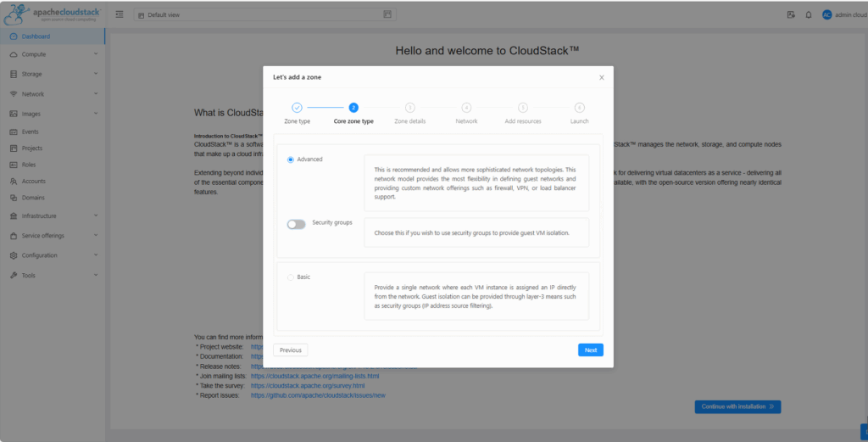The width and height of the screenshot is (868, 442).
Task: Open the survey.html link
Action: pyautogui.click(x=308, y=385)
